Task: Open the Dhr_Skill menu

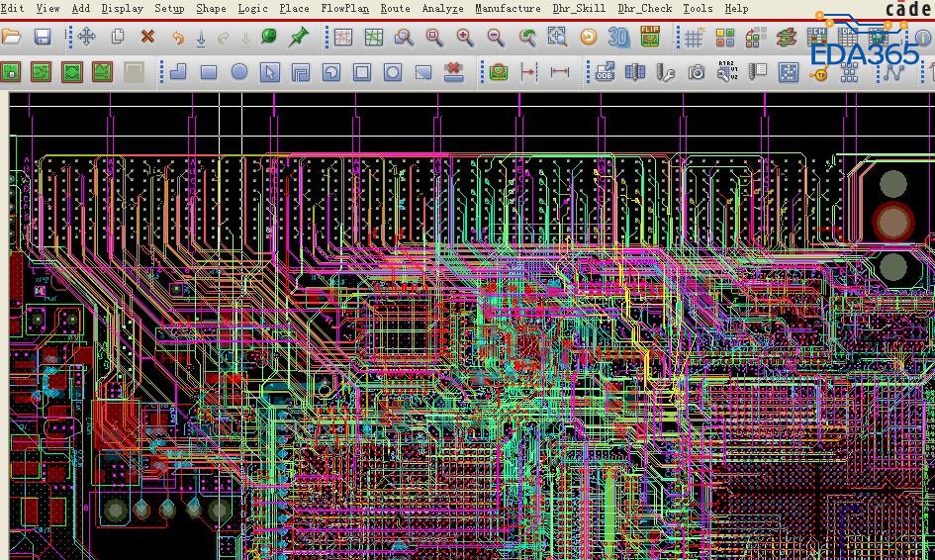Action: pyautogui.click(x=579, y=8)
